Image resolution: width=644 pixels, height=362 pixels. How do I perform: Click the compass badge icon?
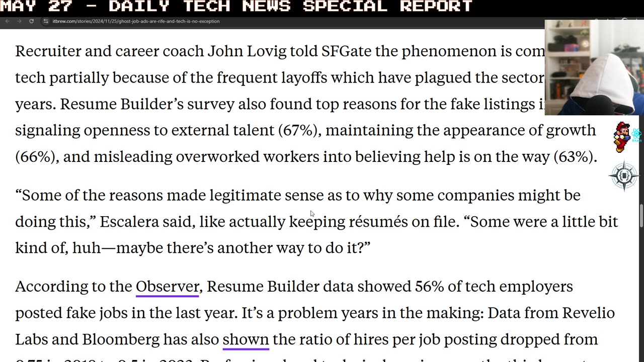point(624,176)
